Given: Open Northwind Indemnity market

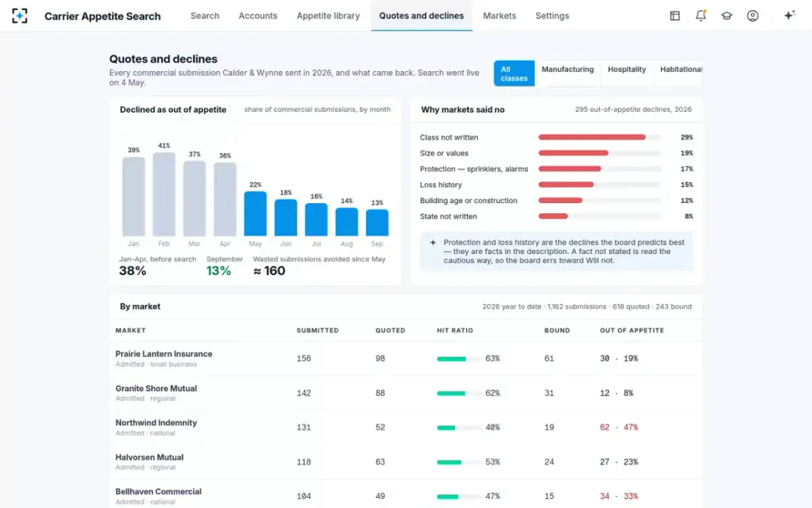Looking at the screenshot, I should click(x=156, y=423).
